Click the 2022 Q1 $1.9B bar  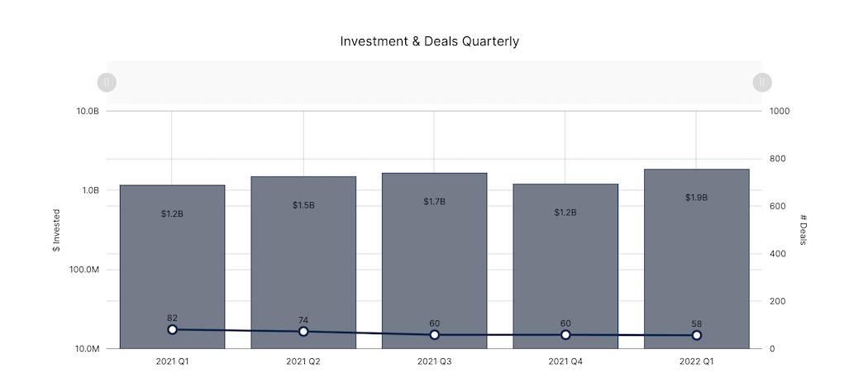click(x=696, y=248)
